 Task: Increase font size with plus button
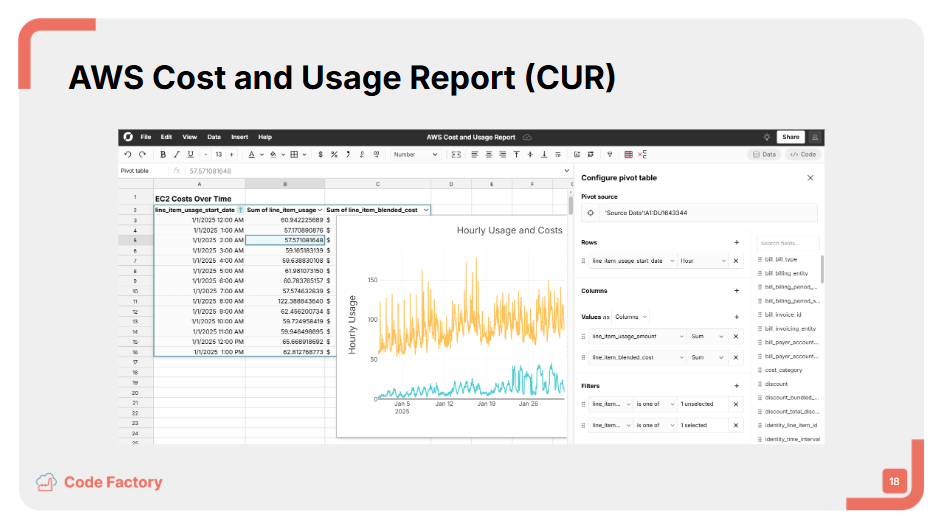point(232,155)
